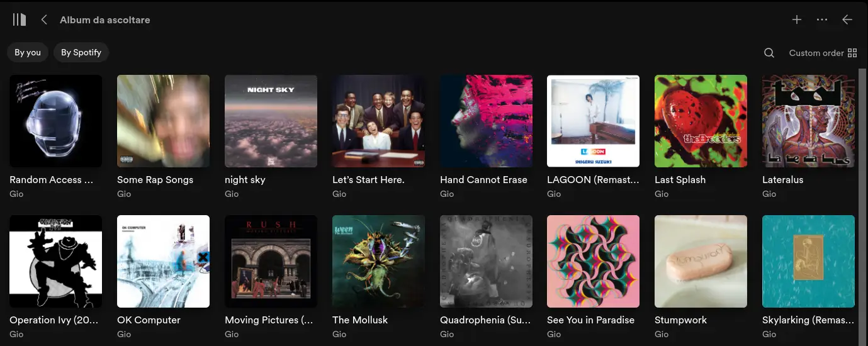This screenshot has height=346, width=868.
Task: Click the plus icon to create new
Action: click(x=797, y=20)
